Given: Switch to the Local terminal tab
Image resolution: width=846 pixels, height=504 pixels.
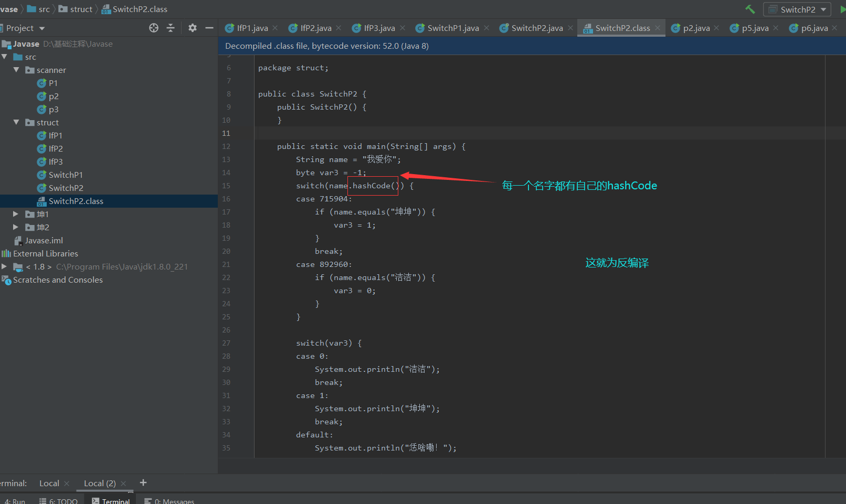Looking at the screenshot, I should 49,483.
